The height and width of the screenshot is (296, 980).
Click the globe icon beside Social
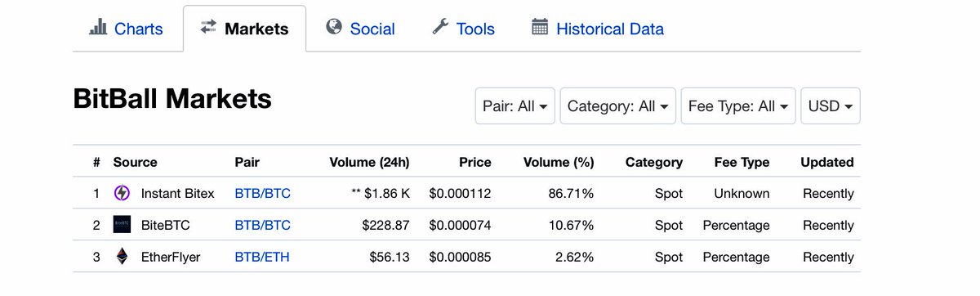coord(333,27)
